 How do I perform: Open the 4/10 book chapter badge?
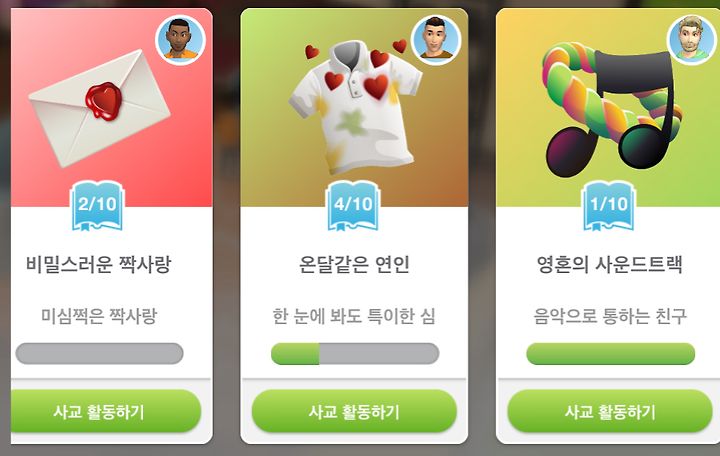pyautogui.click(x=353, y=205)
